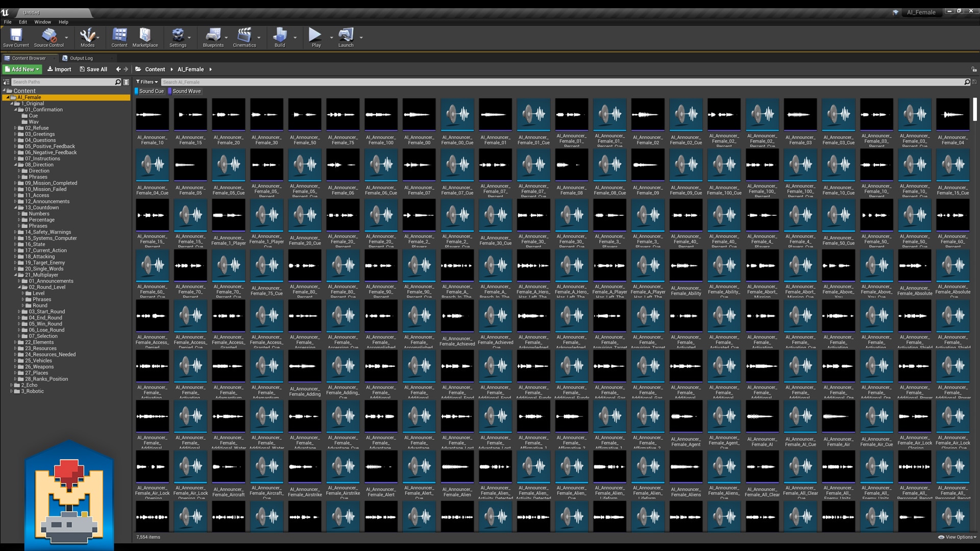The width and height of the screenshot is (980, 551).
Task: Toggle off the Sound Cue filter chip
Action: [x=150, y=91]
